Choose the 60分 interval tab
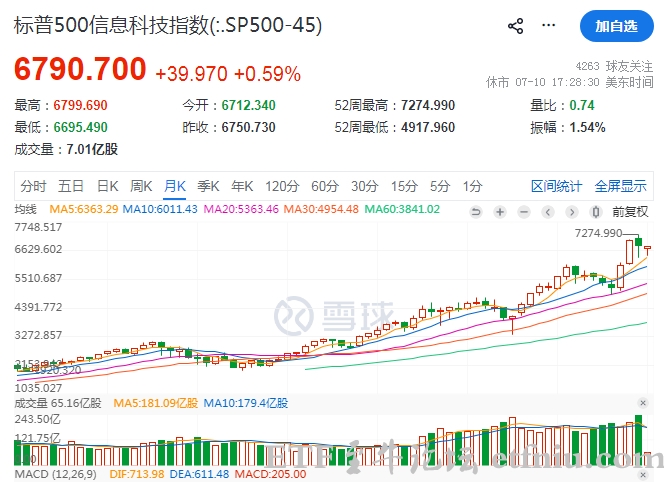 (325, 186)
